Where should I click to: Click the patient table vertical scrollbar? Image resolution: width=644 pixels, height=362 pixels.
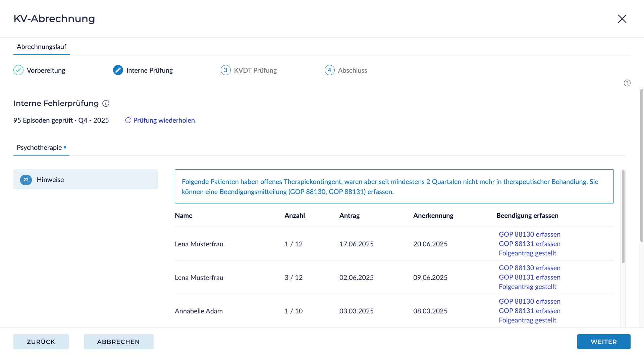pos(623,217)
